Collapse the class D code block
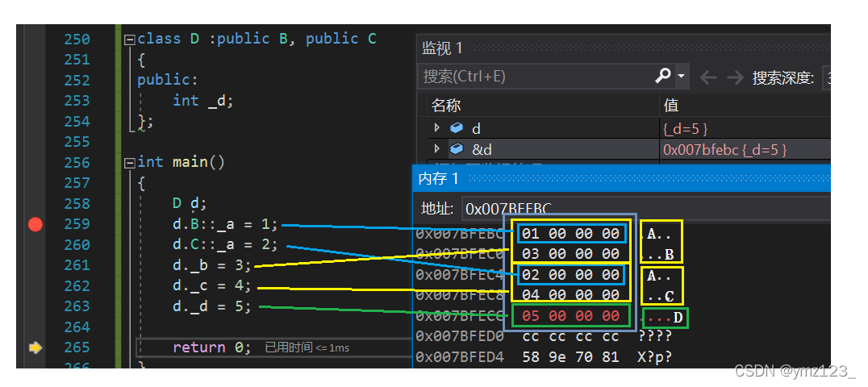Screen dimensions: 868x387 [x=129, y=39]
